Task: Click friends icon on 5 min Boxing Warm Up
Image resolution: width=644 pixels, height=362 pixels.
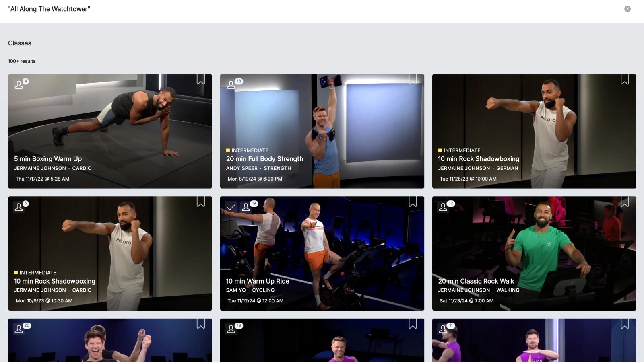Action: [19, 85]
